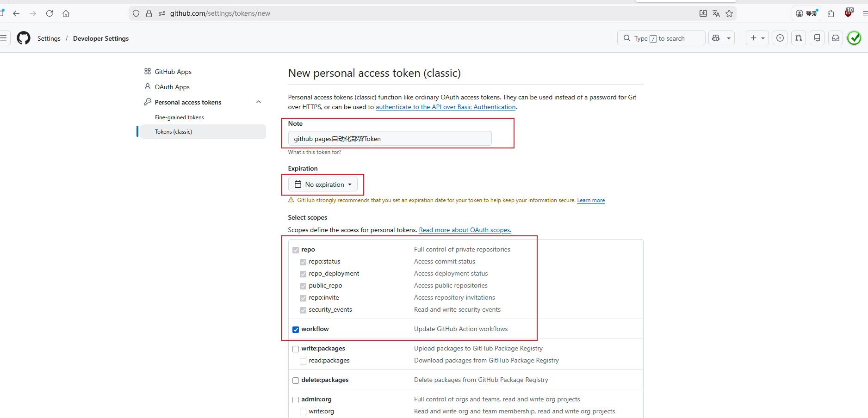Enable the write:packages scope checkbox
868x418 pixels.
tap(296, 349)
